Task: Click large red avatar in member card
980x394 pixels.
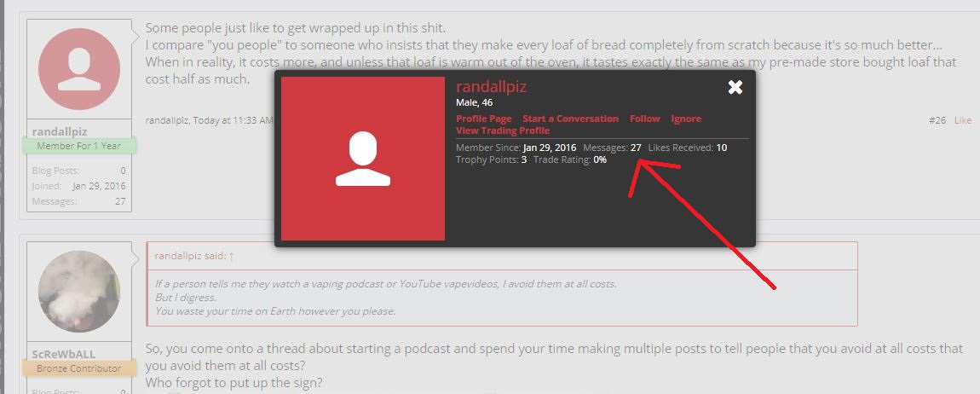Action: (x=363, y=159)
